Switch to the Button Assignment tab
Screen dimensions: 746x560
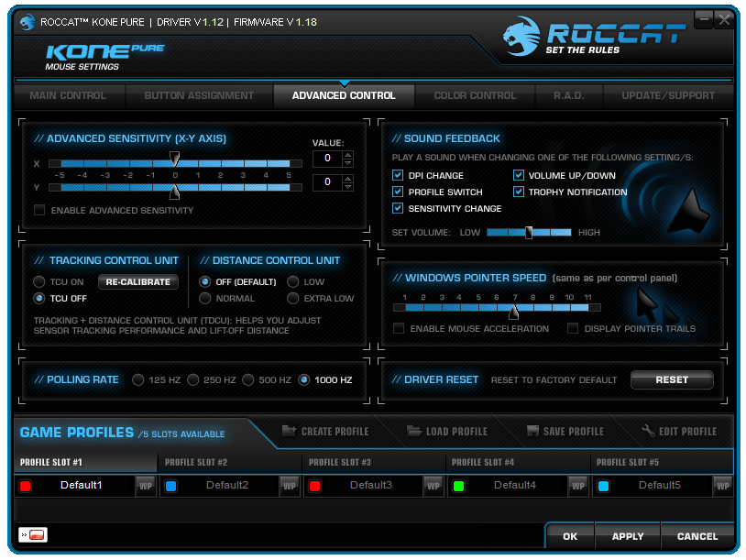(x=199, y=95)
